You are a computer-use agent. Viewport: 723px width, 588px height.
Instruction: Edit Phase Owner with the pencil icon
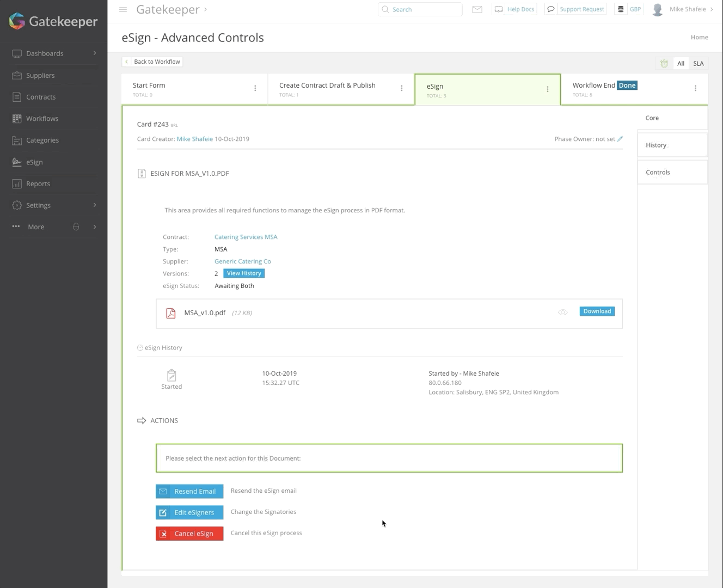tap(620, 139)
